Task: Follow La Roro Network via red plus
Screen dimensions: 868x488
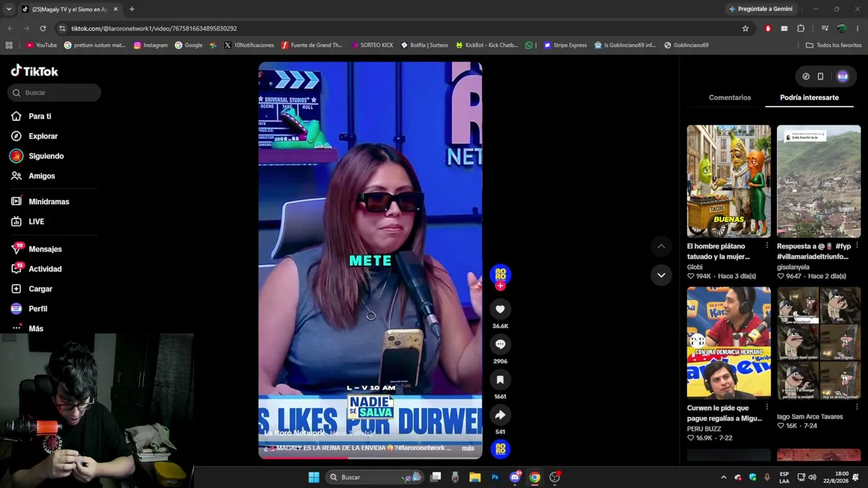Action: pyautogui.click(x=500, y=286)
